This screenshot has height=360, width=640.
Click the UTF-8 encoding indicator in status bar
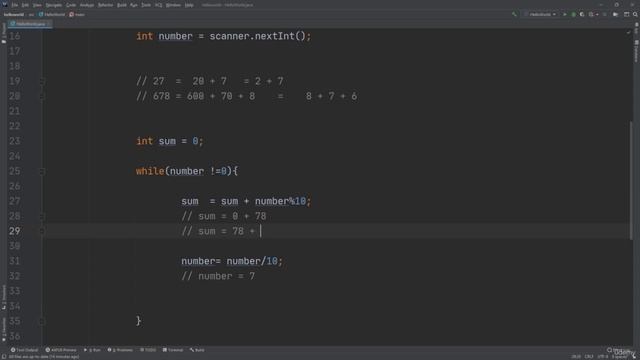(x=603, y=357)
